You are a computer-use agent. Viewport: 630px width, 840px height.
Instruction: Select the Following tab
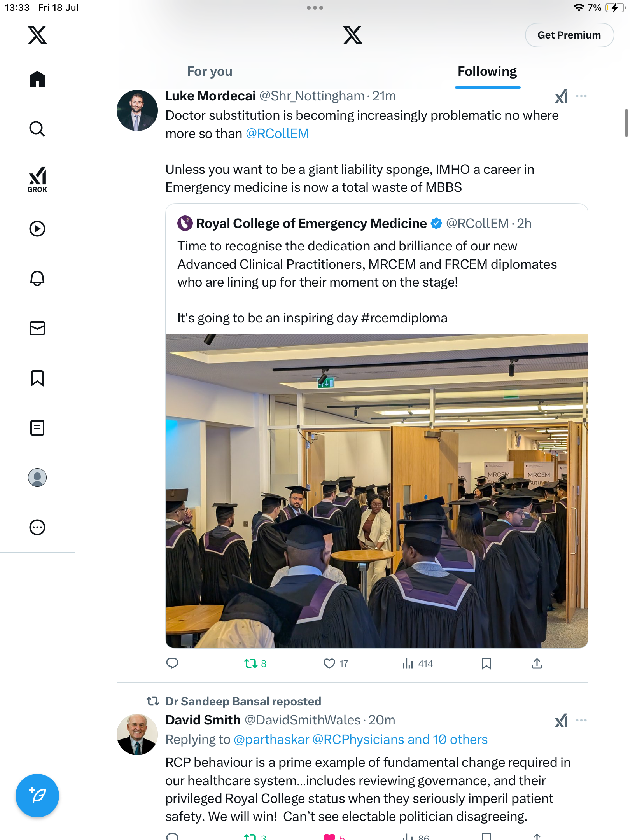coord(487,72)
